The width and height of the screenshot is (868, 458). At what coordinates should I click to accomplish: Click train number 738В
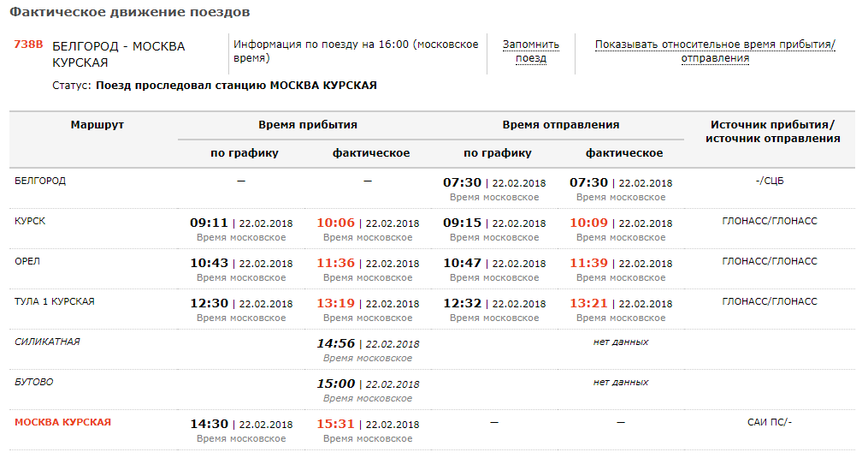(28, 45)
